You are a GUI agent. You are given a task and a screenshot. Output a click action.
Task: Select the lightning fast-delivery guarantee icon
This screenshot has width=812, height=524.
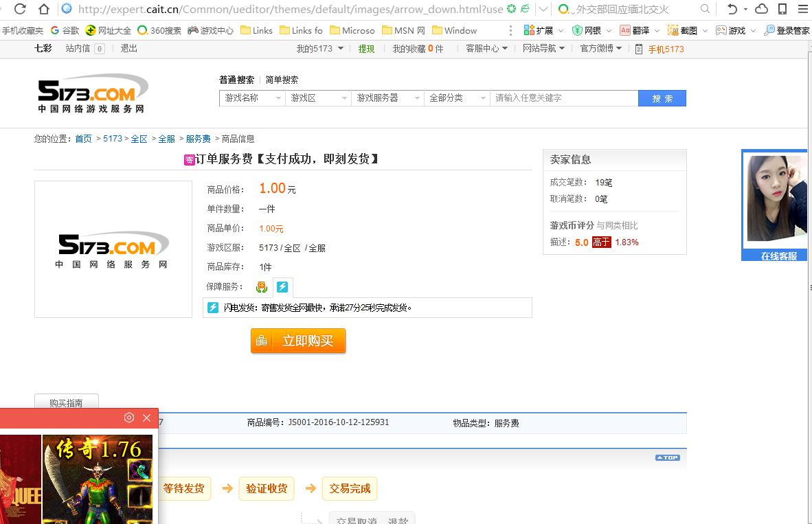(x=283, y=286)
